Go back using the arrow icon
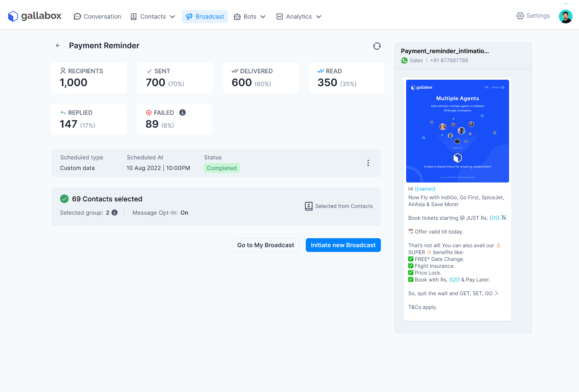 pos(58,45)
